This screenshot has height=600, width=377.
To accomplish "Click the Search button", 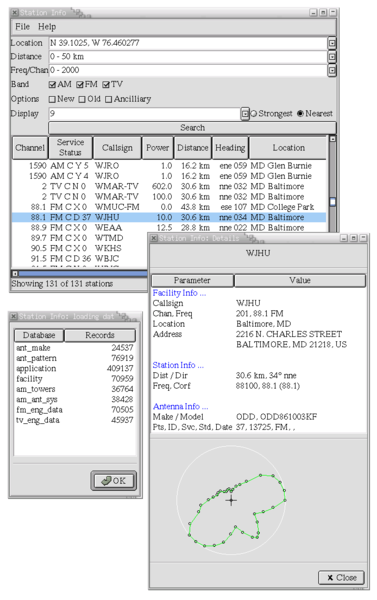I will pos(193,128).
